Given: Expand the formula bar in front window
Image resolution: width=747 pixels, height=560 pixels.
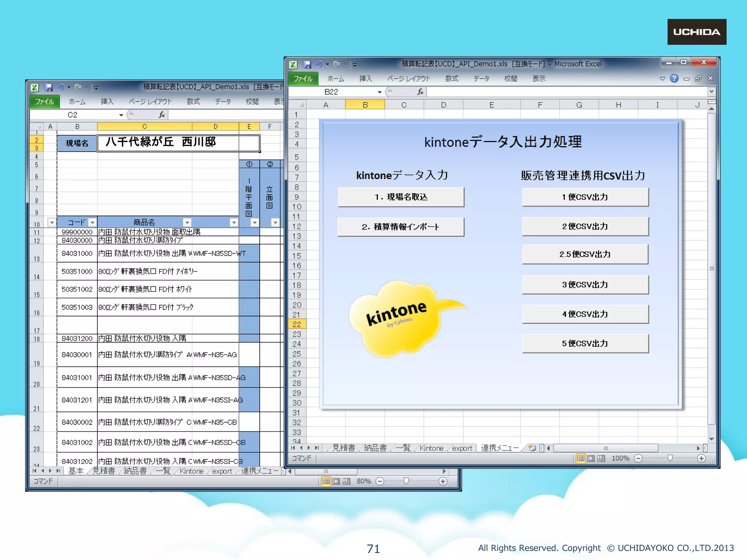Looking at the screenshot, I should coord(711,92).
